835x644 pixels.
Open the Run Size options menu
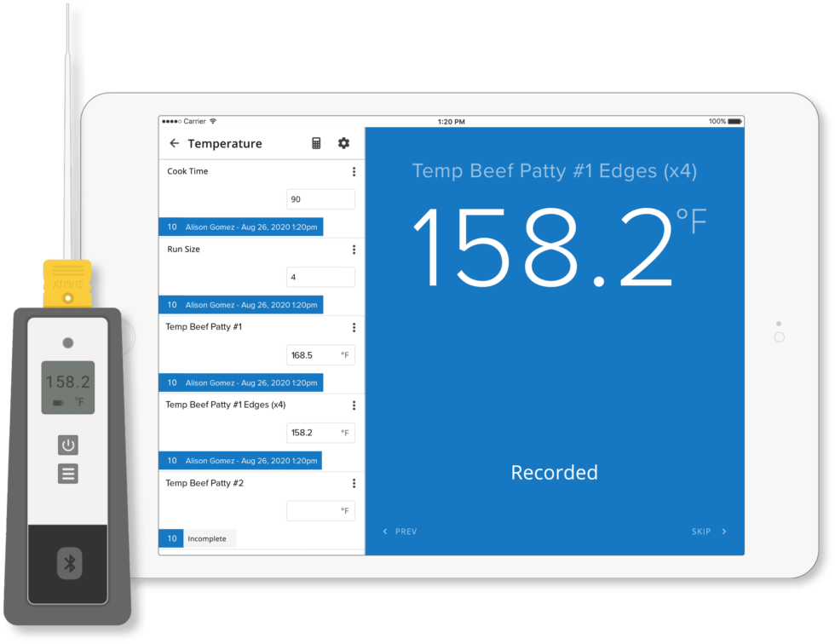(x=354, y=250)
